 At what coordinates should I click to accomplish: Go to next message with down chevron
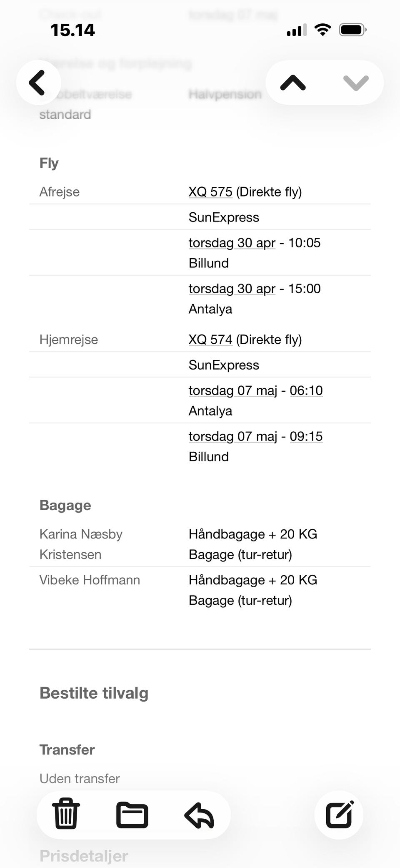pyautogui.click(x=356, y=83)
